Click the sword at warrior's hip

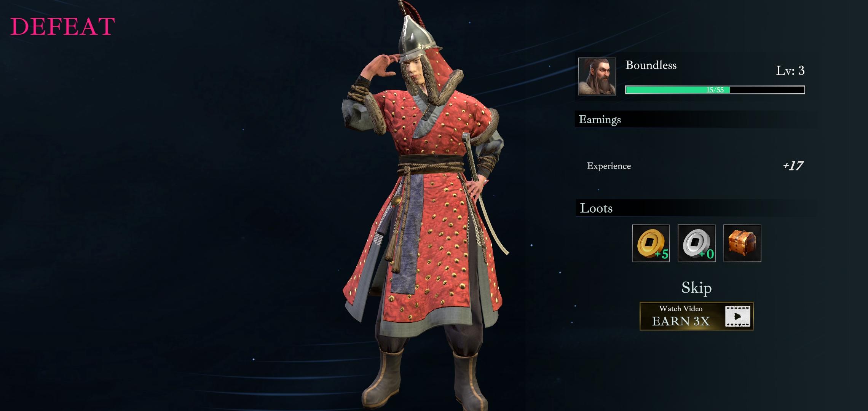(483, 190)
